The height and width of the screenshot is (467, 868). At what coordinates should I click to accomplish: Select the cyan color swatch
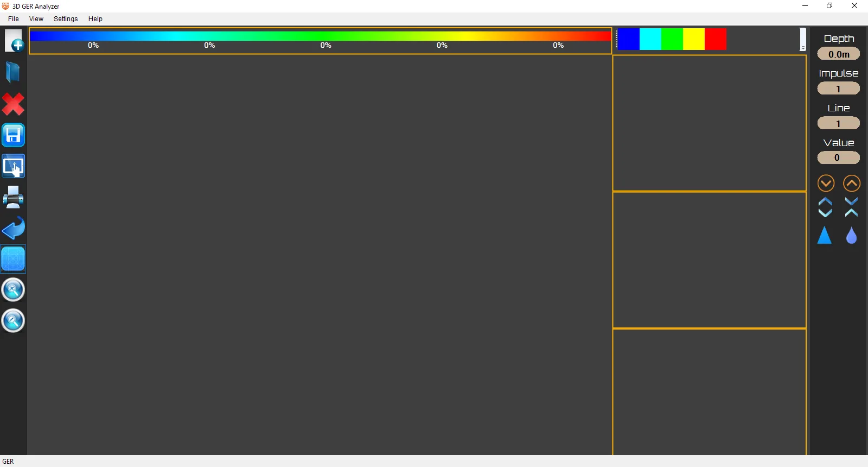pos(650,39)
